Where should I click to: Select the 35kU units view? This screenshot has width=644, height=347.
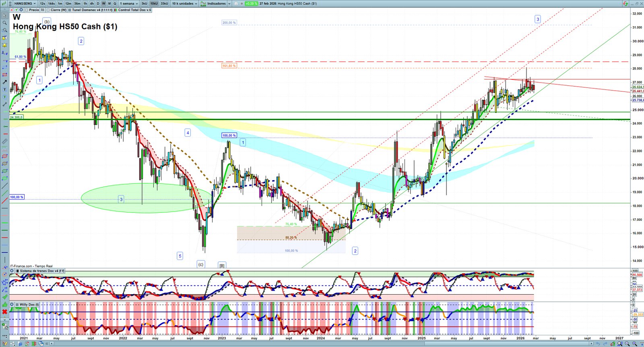(x=164, y=4)
